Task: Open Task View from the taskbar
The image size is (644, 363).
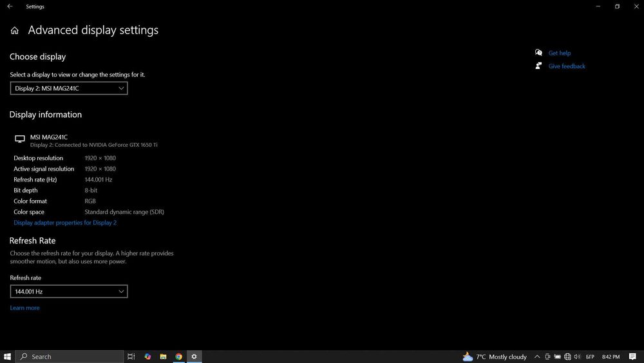Action: [x=131, y=357]
